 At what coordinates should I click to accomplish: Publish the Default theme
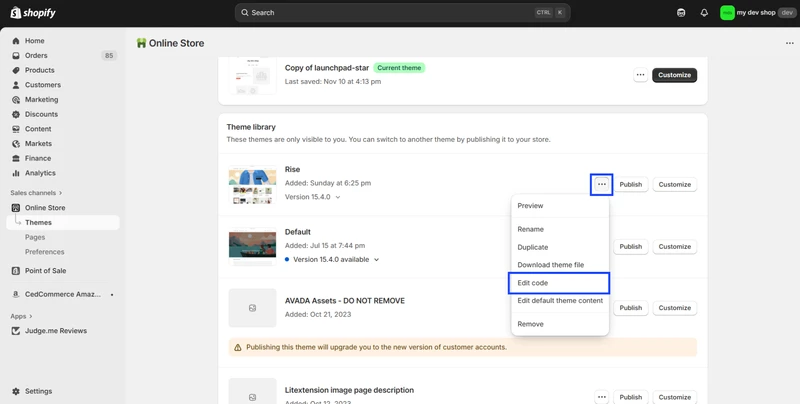coord(631,247)
